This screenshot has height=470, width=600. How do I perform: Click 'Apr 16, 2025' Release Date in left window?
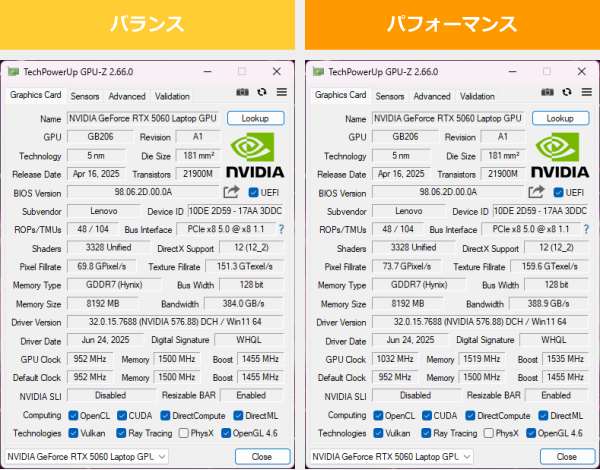pos(96,174)
